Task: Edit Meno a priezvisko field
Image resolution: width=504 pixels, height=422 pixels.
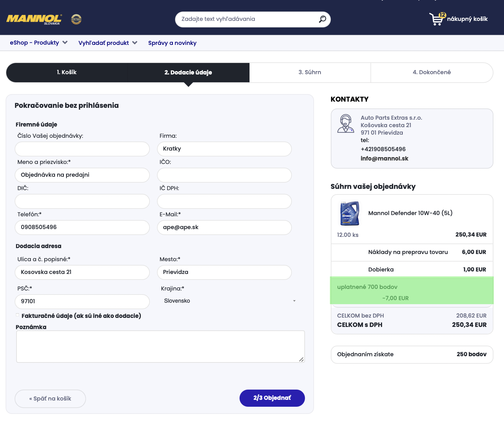Action: (x=82, y=175)
